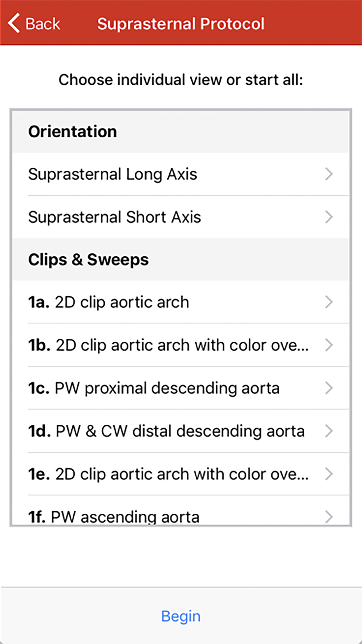Click the Back text in header

point(43,24)
